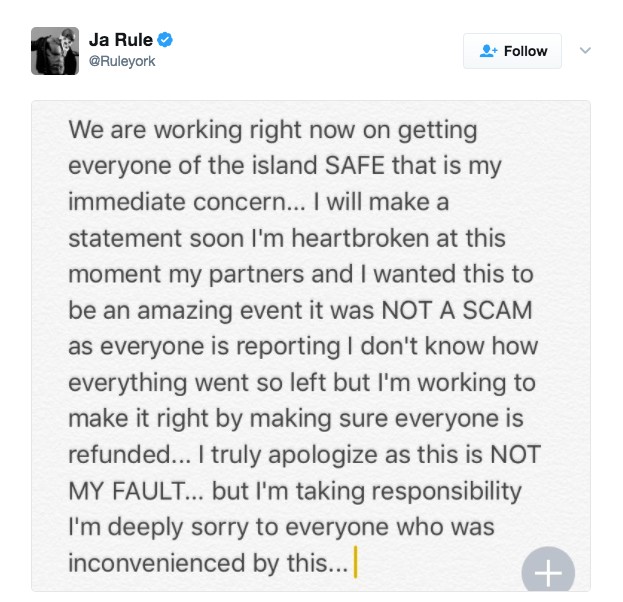Viewport: 623px width, 602px height.
Task: Expand the chevron menu beside Follow
Action: pyautogui.click(x=585, y=50)
